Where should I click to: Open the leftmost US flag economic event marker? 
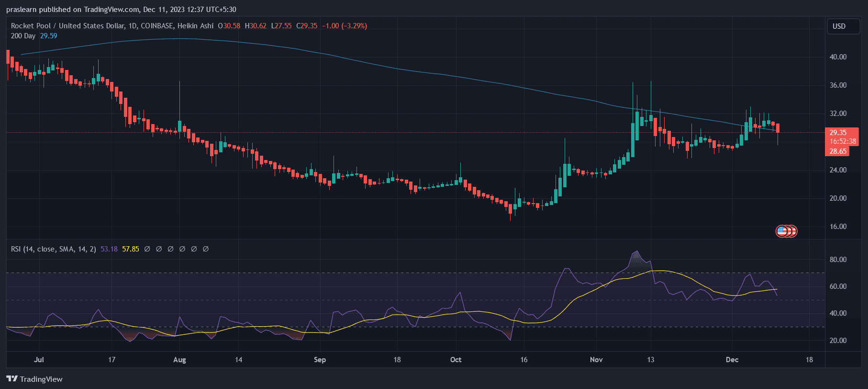tap(781, 231)
